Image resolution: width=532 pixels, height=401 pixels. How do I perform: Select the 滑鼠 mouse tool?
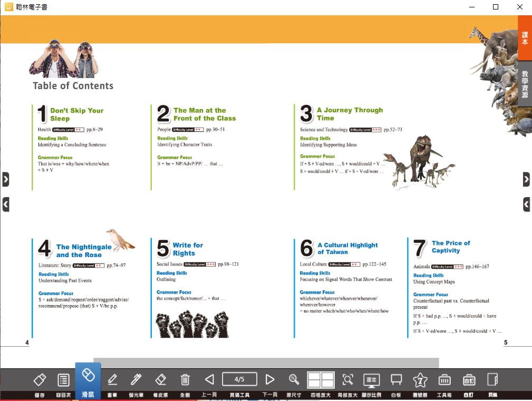click(x=88, y=382)
